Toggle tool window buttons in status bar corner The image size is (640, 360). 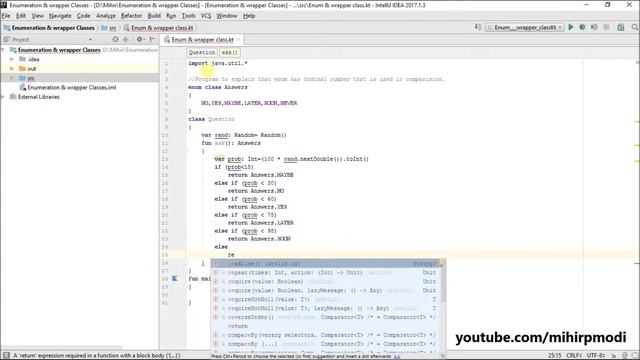(6, 355)
